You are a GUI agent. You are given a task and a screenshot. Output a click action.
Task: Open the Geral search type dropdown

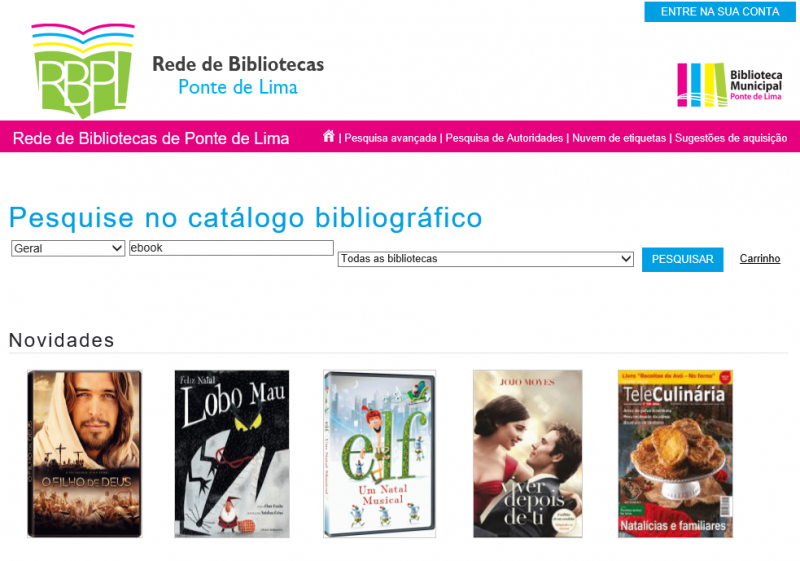click(68, 248)
